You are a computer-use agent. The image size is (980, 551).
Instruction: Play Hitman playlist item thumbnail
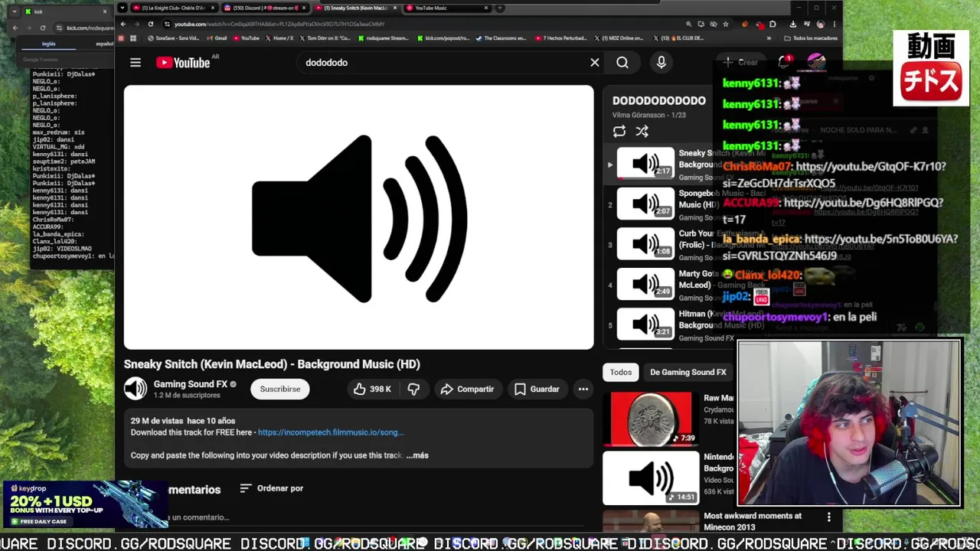pyautogui.click(x=645, y=324)
